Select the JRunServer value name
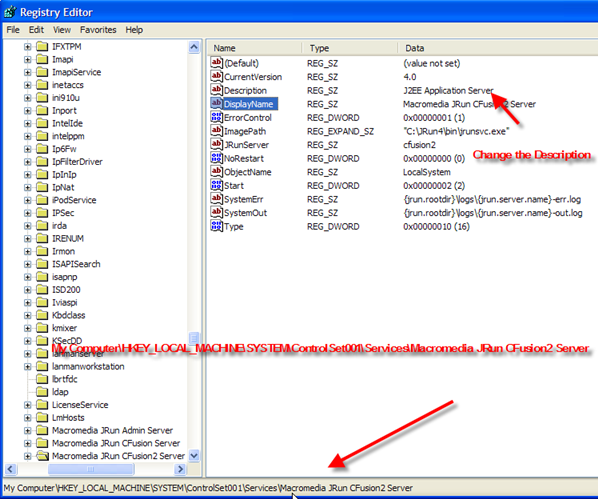598x499 pixels. click(246, 145)
